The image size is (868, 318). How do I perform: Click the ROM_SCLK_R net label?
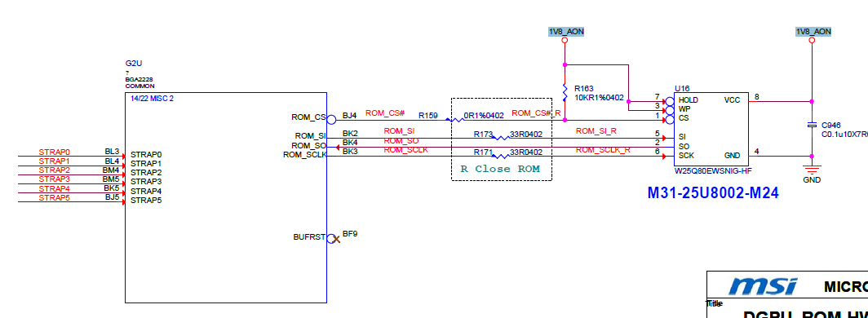click(603, 149)
